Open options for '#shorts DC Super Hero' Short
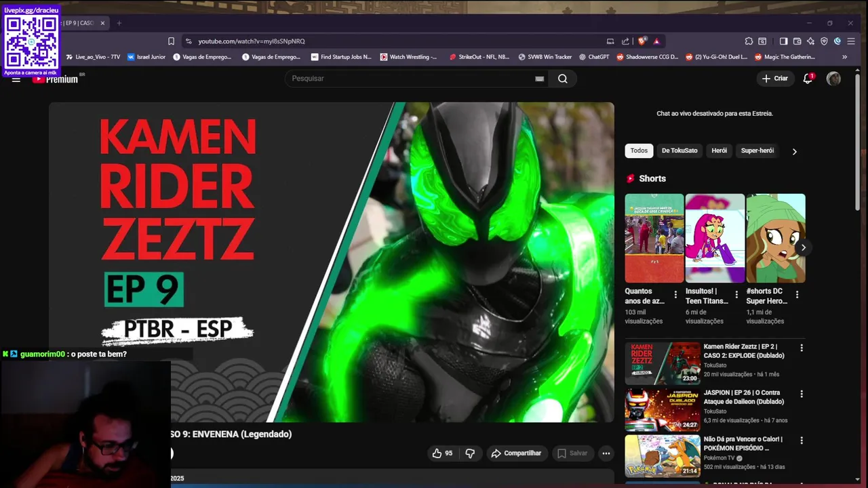Viewport: 868px width, 488px height. (x=797, y=295)
